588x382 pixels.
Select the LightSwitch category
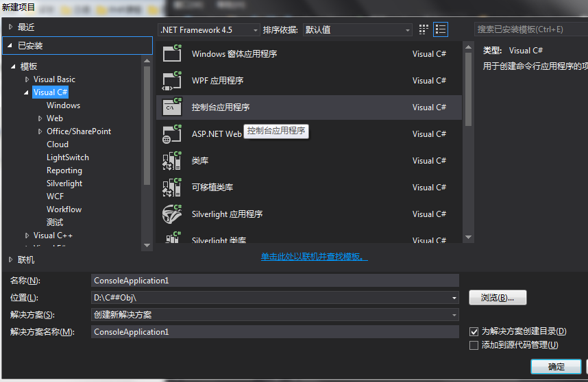[x=68, y=157]
